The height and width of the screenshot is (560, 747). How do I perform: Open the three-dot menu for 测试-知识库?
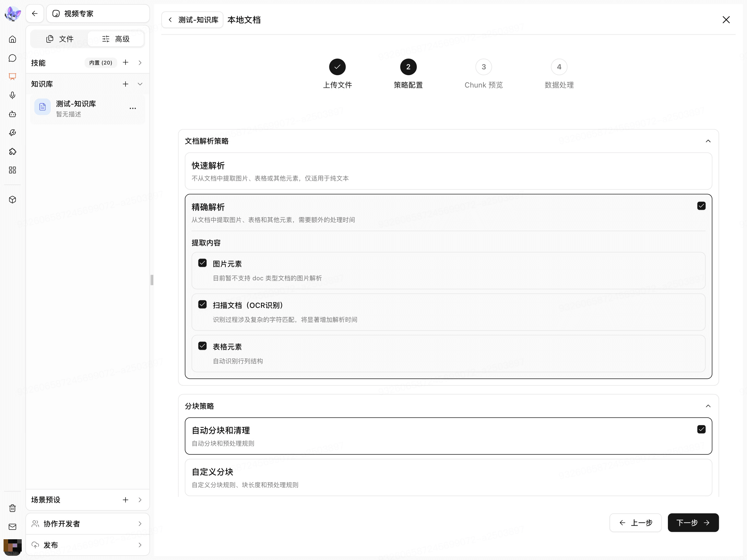click(x=133, y=108)
